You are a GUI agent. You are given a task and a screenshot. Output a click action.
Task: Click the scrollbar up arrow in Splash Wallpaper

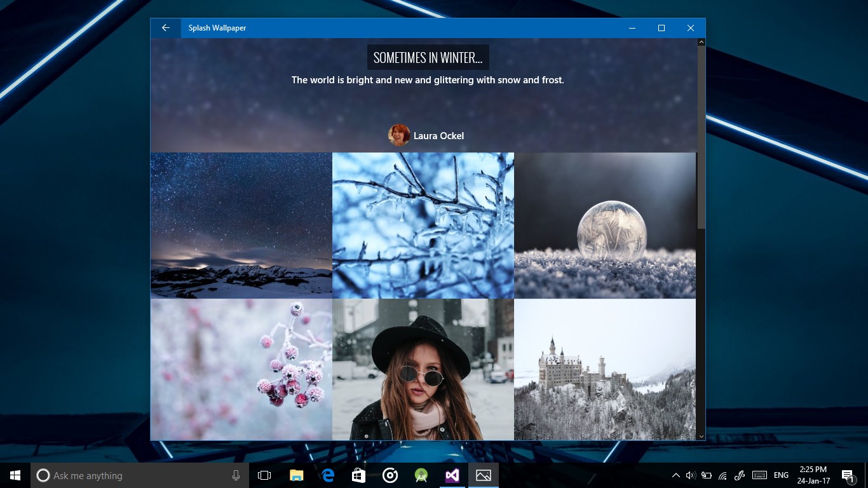(x=702, y=42)
